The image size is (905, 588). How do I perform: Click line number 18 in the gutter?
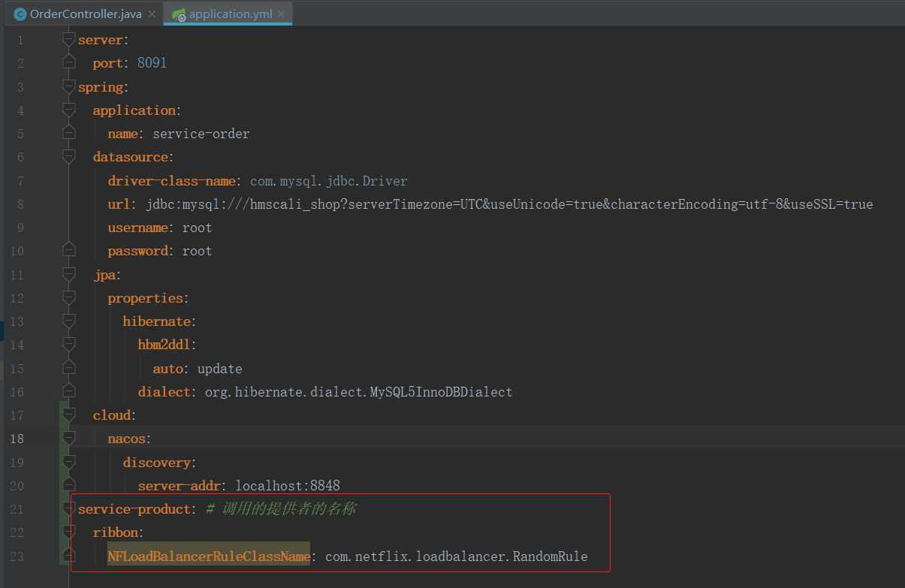click(x=17, y=439)
